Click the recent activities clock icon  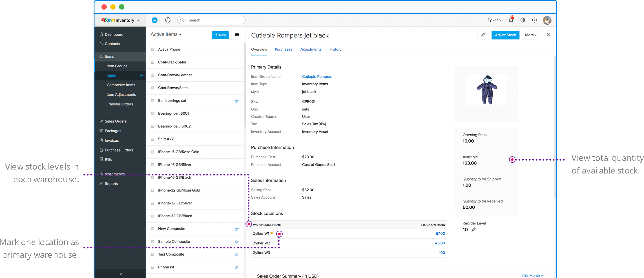click(x=168, y=20)
